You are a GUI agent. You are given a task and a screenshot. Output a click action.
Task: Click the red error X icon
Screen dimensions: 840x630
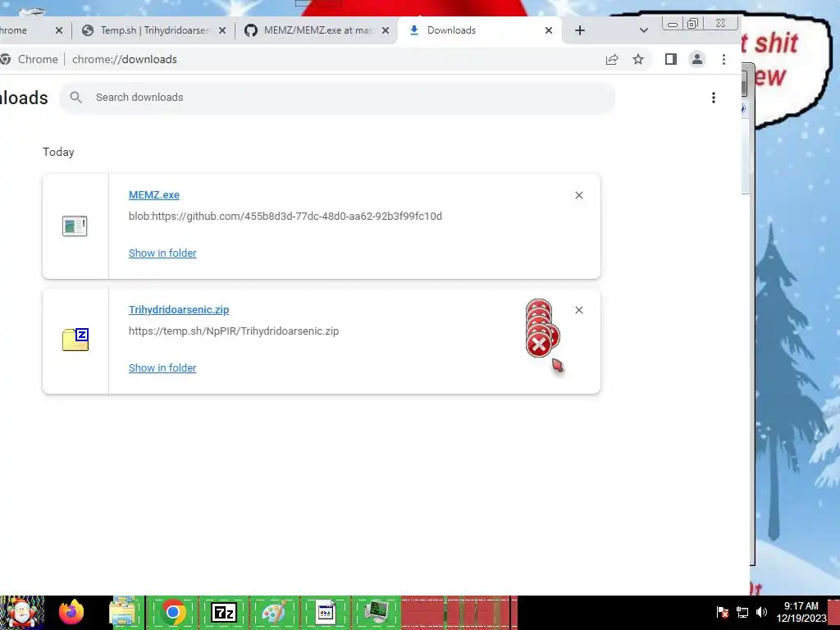tap(539, 345)
